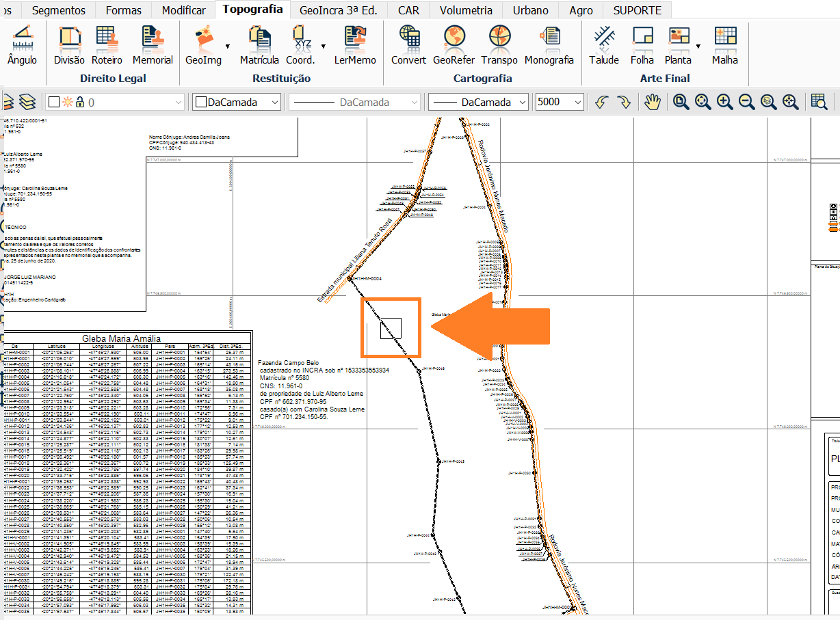This screenshot has width=840, height=620.
Task: Click the Arte Final group label
Action: click(x=665, y=79)
